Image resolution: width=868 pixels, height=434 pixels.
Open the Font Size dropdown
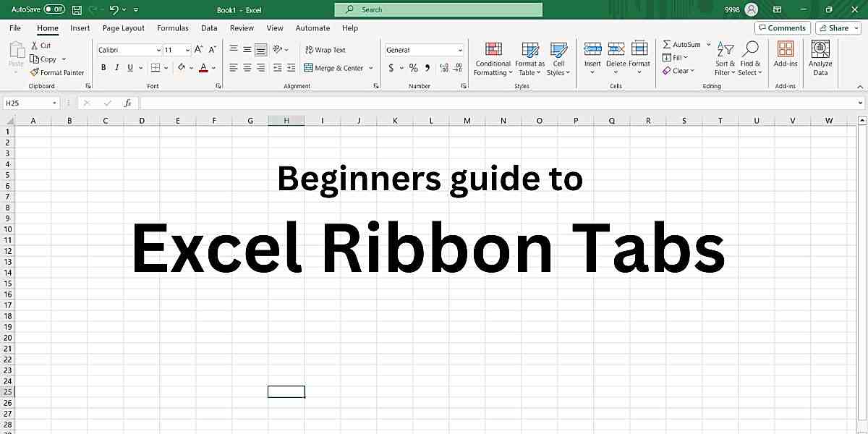(x=187, y=49)
